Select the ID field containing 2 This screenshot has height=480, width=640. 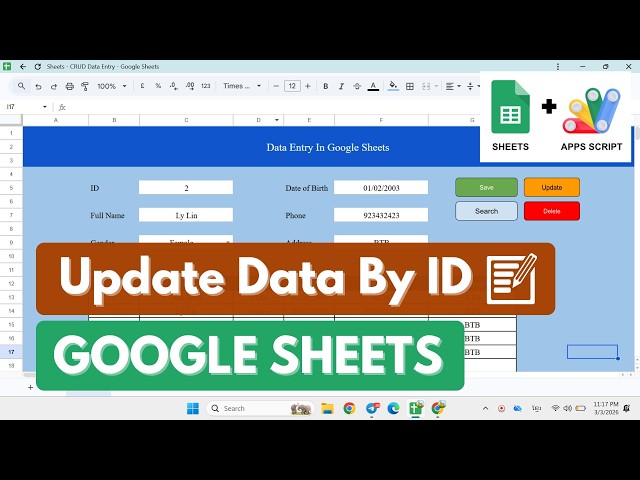tap(186, 188)
